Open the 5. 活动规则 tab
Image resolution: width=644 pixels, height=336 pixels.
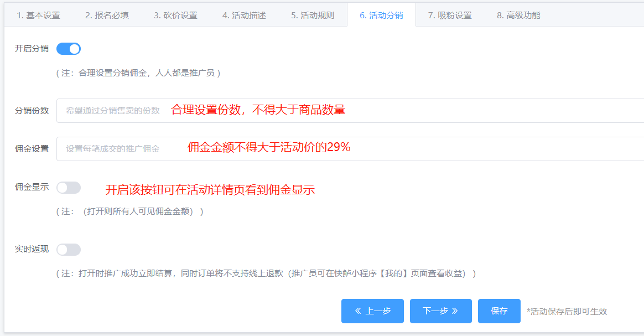pyautogui.click(x=313, y=15)
